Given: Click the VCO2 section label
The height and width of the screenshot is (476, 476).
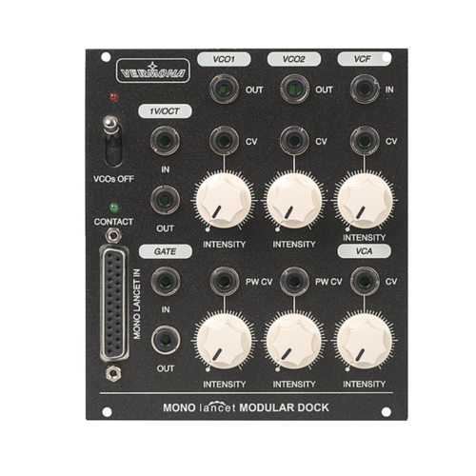Looking at the screenshot, I should click(x=294, y=59).
